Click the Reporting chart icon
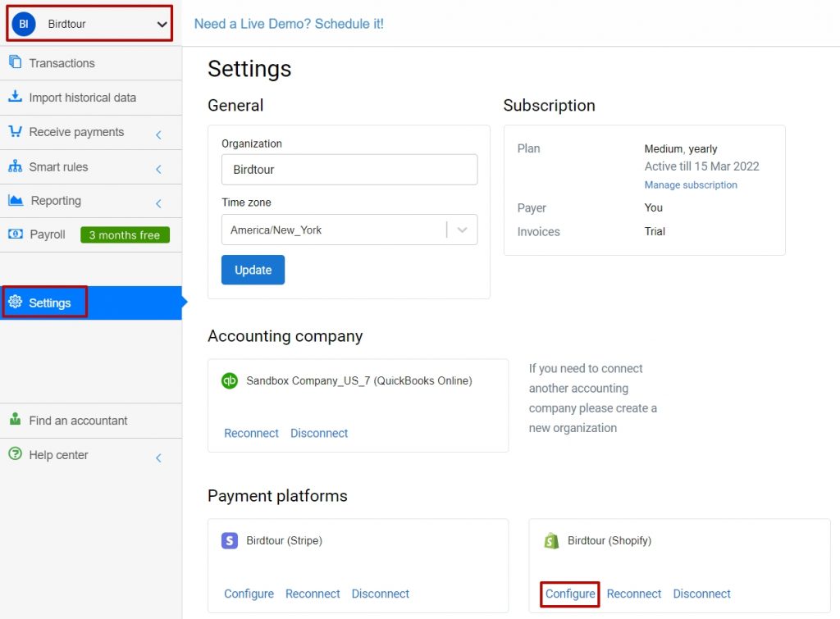The height and width of the screenshot is (619, 840). (x=15, y=200)
